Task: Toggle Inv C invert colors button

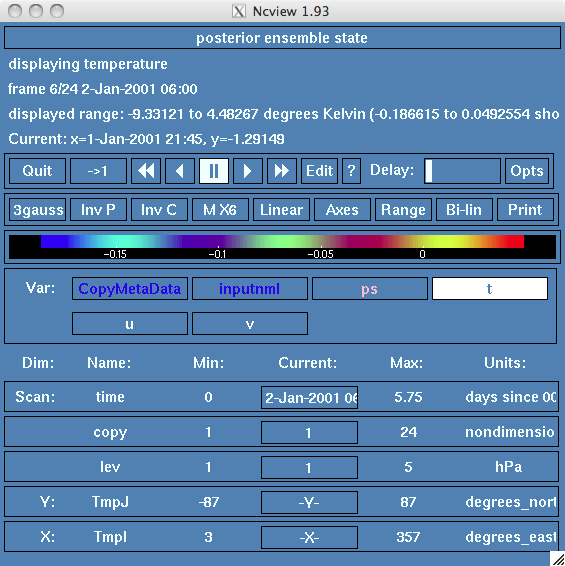Action: tap(159, 209)
